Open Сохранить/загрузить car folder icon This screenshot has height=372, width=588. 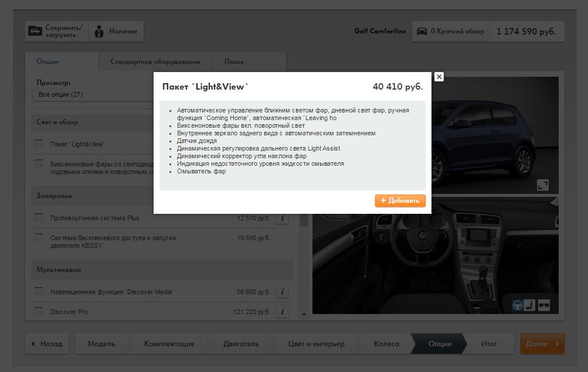[x=35, y=31]
